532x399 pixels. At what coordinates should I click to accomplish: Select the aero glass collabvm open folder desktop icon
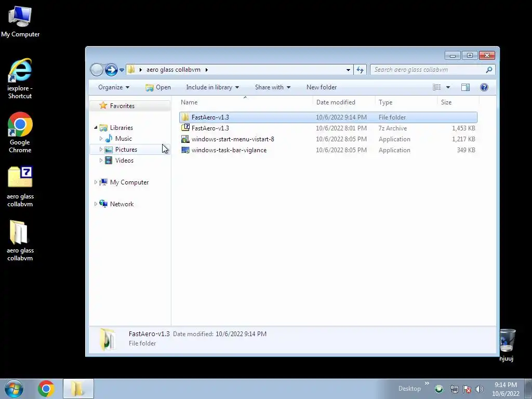click(x=20, y=241)
